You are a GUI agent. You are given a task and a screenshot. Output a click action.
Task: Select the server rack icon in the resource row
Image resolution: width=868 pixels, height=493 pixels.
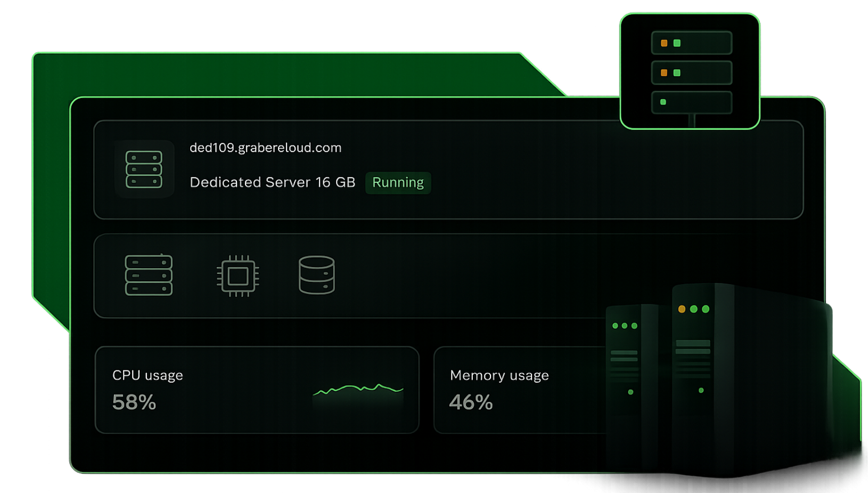(x=149, y=275)
